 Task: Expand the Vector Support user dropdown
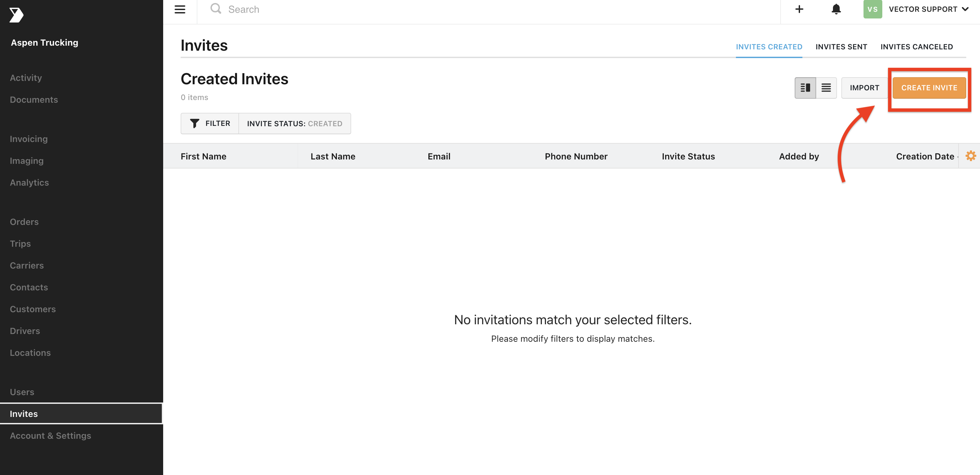click(928, 9)
